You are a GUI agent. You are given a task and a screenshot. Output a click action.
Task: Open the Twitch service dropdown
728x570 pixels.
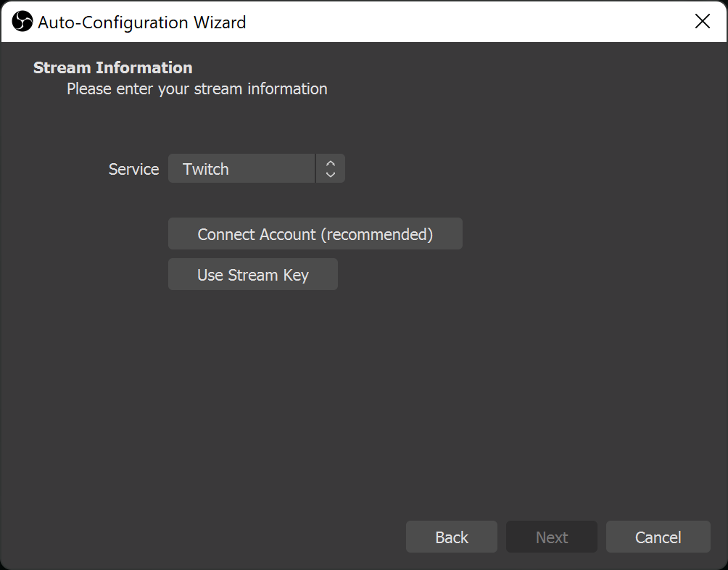242,169
